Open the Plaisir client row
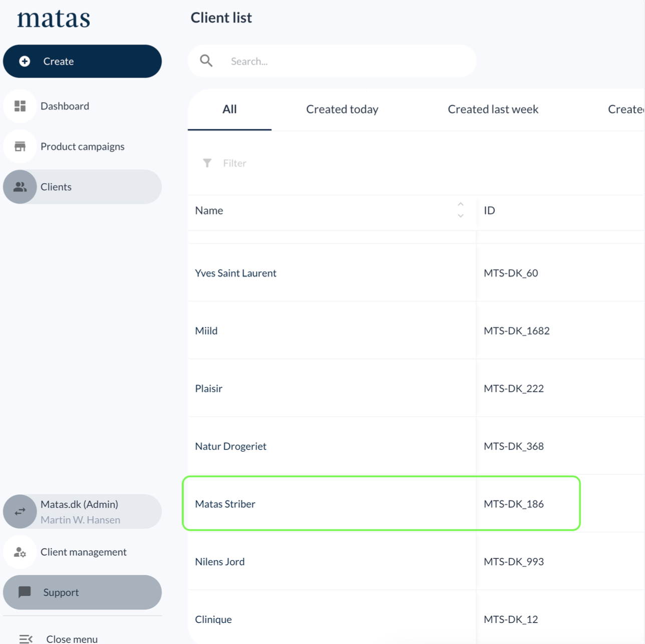The width and height of the screenshot is (645, 644). pos(208,388)
